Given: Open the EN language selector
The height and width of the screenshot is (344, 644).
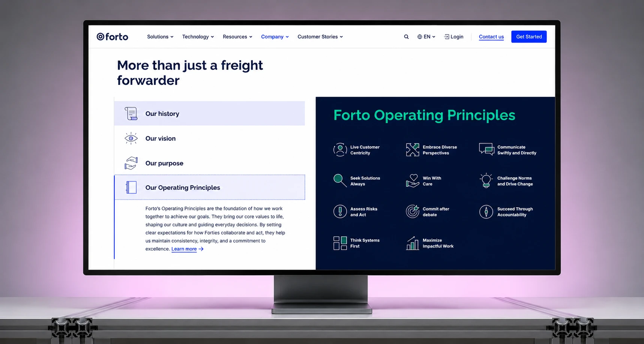Looking at the screenshot, I should point(426,37).
